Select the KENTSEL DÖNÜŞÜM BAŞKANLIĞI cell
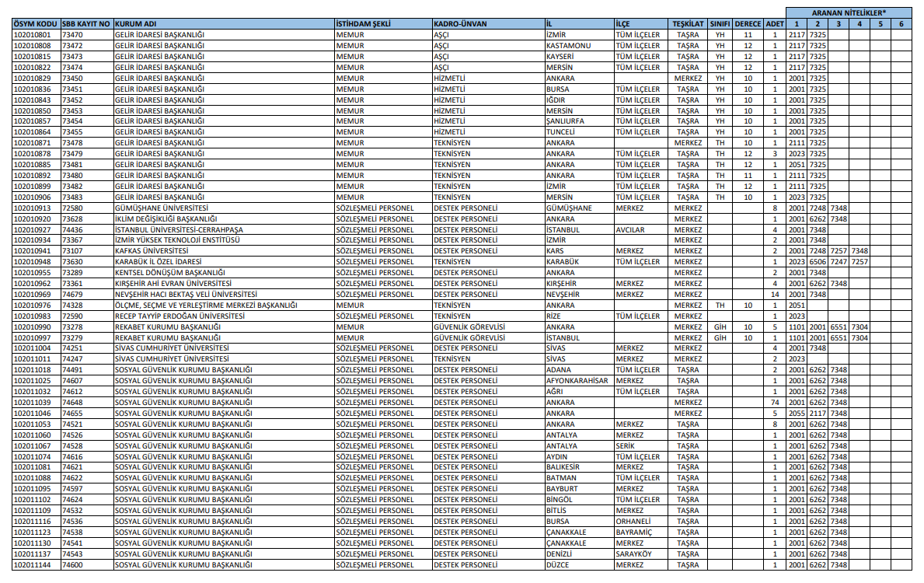Screen dimensions: 924x583 (169, 273)
